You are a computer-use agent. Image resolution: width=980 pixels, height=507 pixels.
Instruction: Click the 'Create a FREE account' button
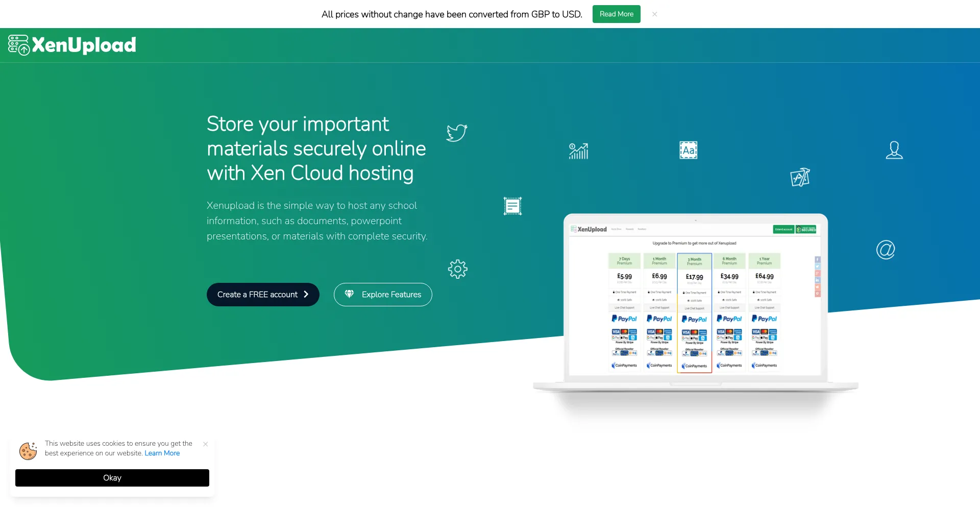tap(262, 295)
